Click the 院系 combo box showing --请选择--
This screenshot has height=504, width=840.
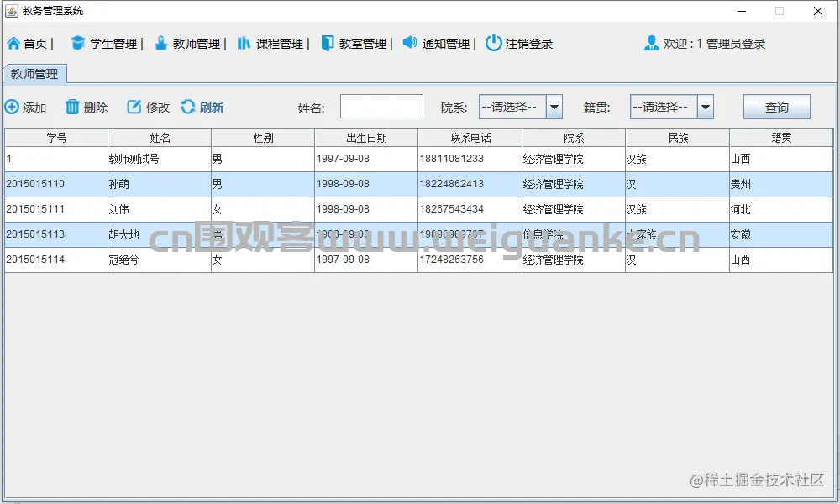click(x=521, y=108)
